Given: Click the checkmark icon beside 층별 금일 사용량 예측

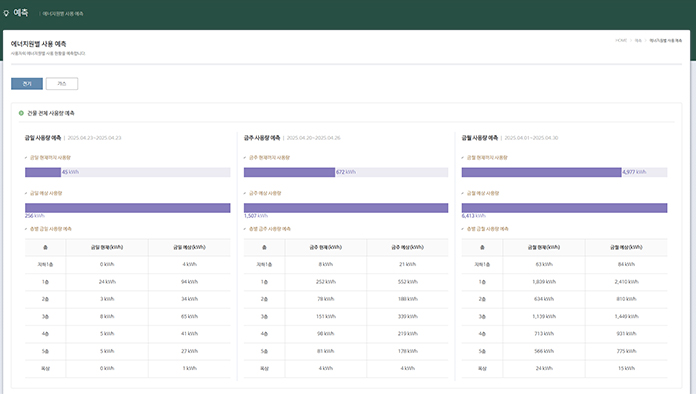Looking at the screenshot, I should click(x=26, y=229).
